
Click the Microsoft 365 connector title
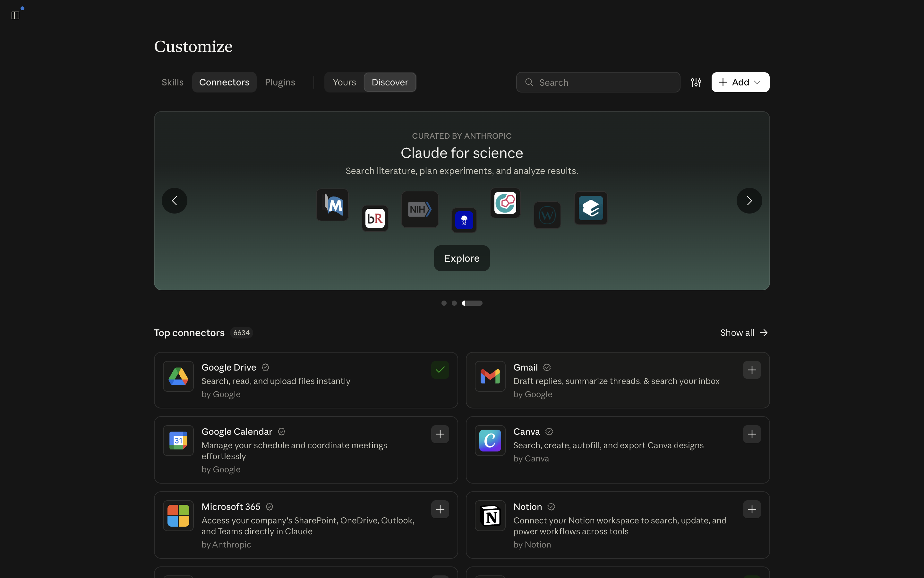pyautogui.click(x=231, y=507)
